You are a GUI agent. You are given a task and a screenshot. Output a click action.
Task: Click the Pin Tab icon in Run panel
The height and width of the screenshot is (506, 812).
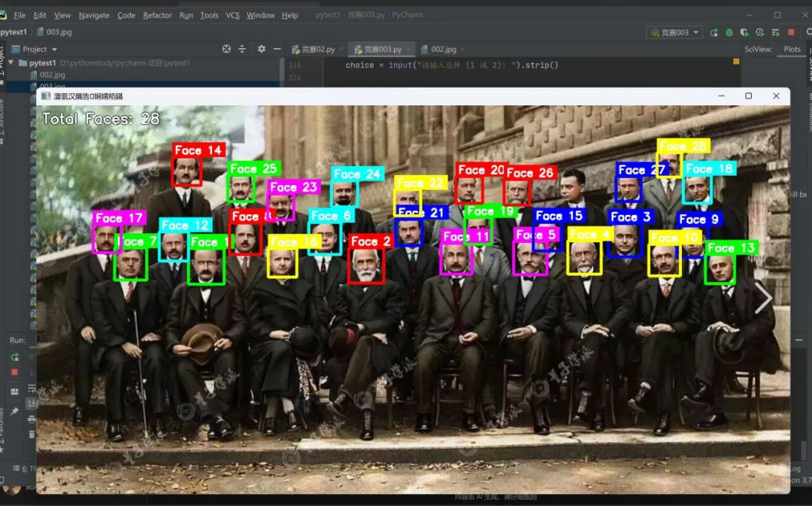(x=14, y=411)
